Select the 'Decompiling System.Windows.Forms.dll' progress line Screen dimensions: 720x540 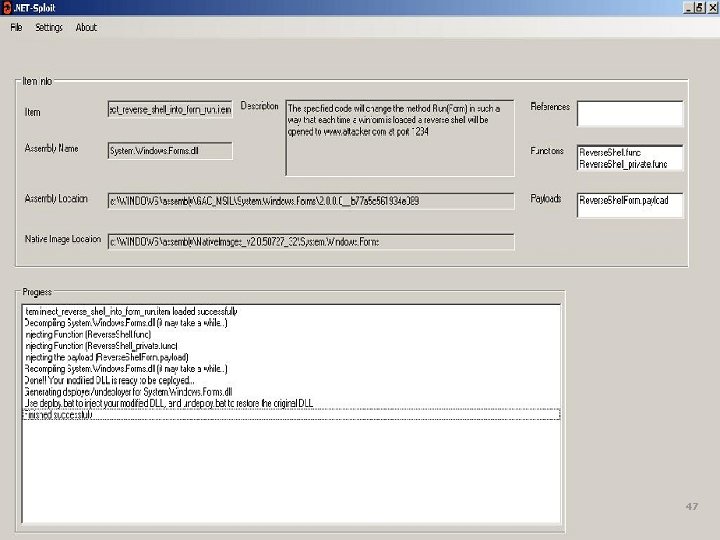(292, 323)
